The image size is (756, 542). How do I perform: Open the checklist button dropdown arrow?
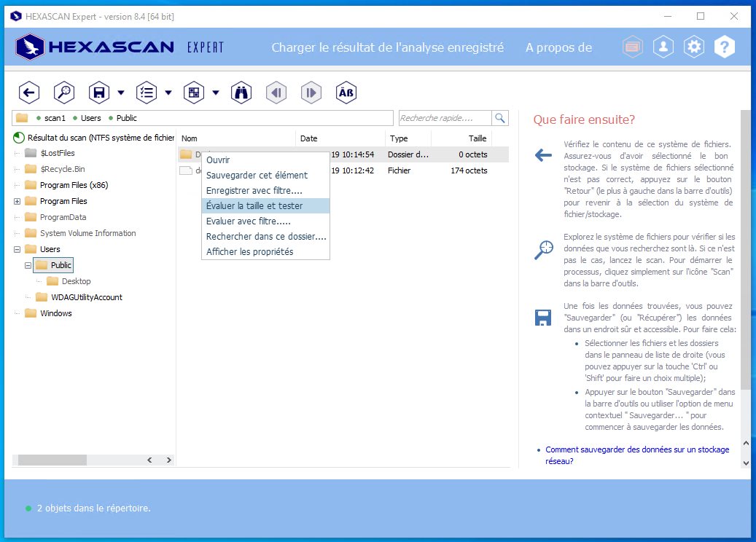168,93
